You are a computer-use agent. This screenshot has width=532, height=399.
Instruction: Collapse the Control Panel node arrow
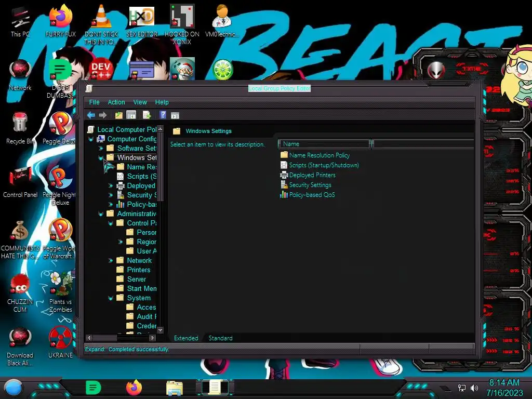point(111,223)
